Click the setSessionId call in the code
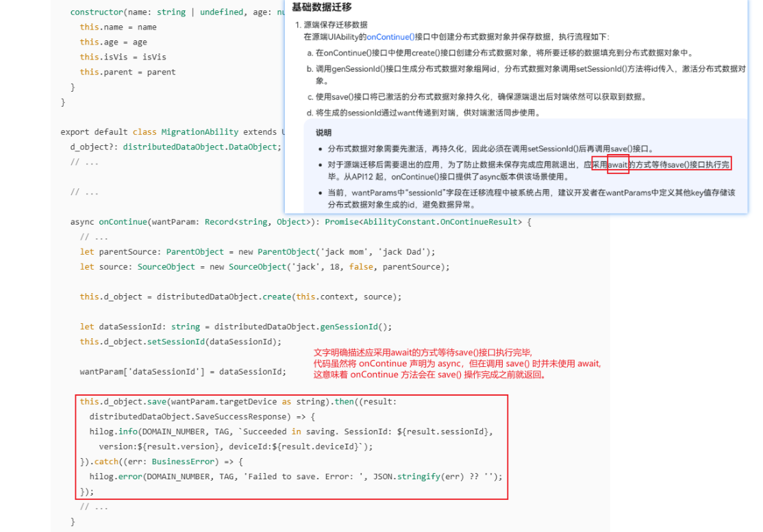Image resolution: width=763 pixels, height=532 pixels. 175,342
